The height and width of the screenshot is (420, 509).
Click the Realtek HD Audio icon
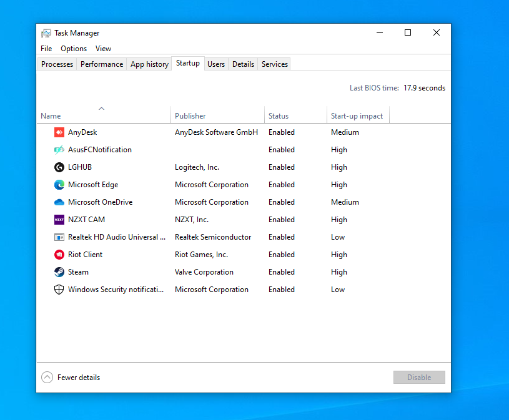(x=59, y=237)
